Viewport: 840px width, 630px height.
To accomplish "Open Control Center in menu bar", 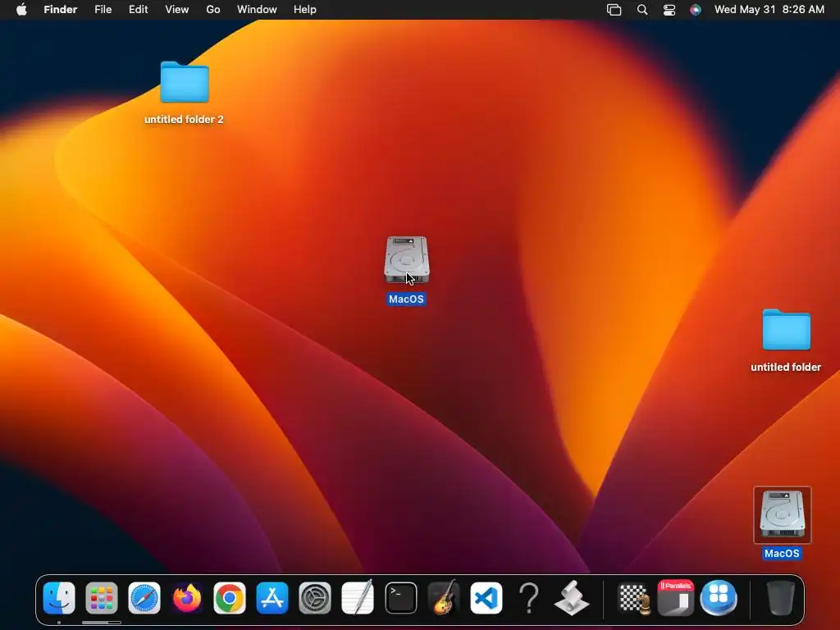I will (669, 10).
